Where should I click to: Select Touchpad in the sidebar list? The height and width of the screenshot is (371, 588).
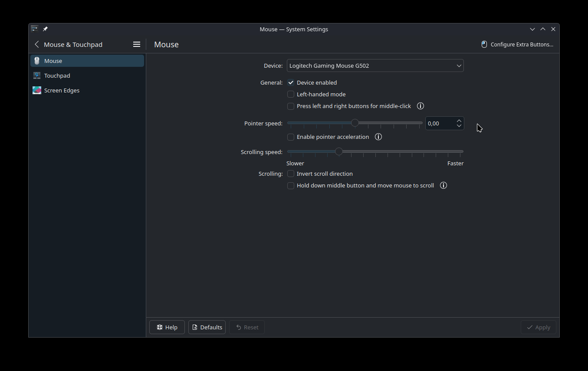click(87, 76)
